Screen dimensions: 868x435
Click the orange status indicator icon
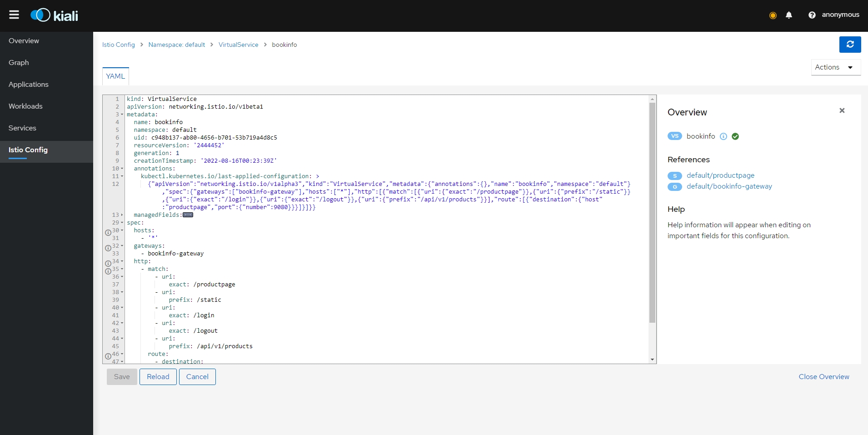[773, 15]
